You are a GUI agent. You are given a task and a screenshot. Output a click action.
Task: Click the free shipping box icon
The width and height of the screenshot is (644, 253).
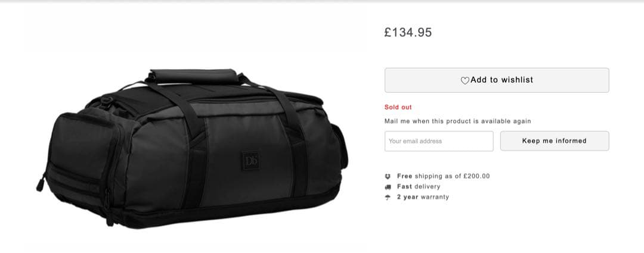point(388,176)
